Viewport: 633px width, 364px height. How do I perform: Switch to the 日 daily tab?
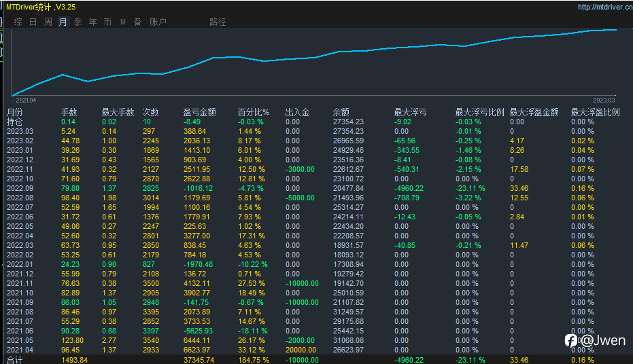click(33, 22)
